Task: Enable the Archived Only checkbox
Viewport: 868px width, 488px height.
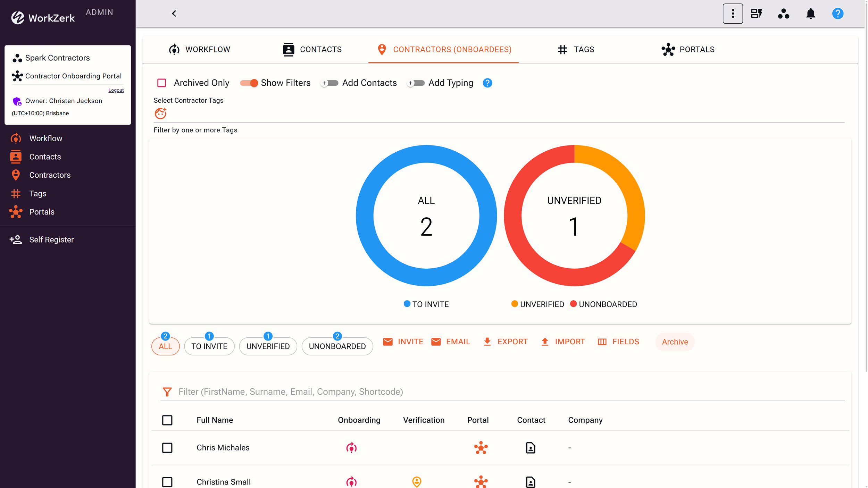Action: 162,83
